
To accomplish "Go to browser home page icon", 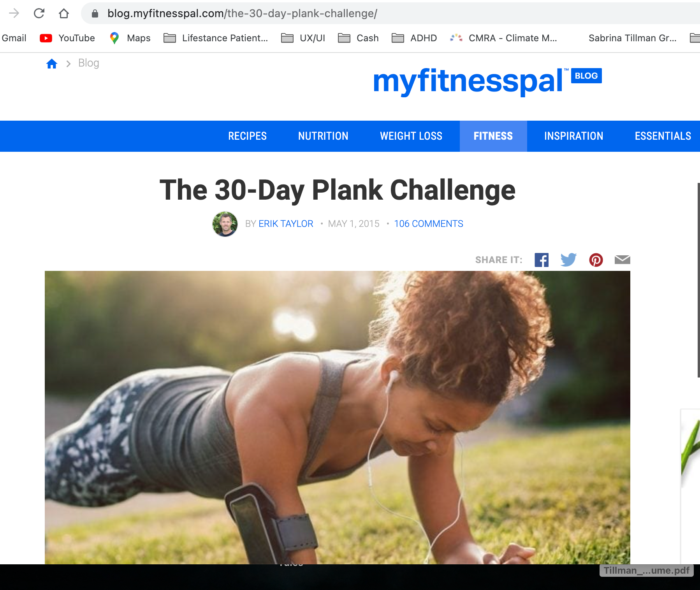I will (x=64, y=14).
